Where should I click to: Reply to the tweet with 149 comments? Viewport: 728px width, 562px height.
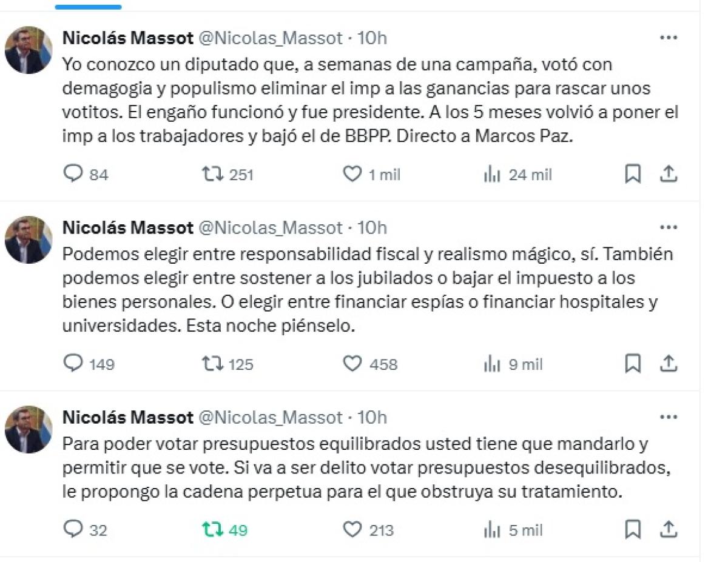73,364
